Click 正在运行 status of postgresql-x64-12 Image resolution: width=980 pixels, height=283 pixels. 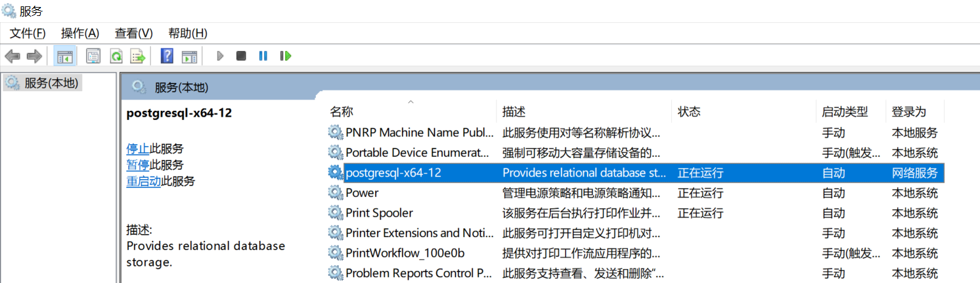tap(701, 173)
